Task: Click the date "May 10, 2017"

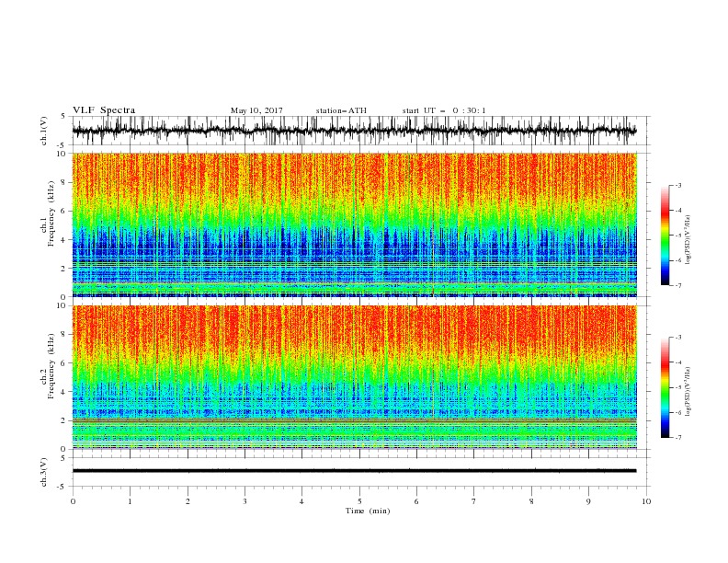Action: pyautogui.click(x=256, y=110)
